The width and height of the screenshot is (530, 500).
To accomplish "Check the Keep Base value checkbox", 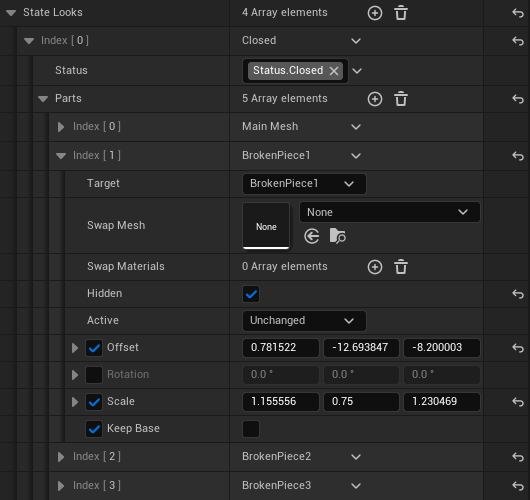I will [x=251, y=429].
